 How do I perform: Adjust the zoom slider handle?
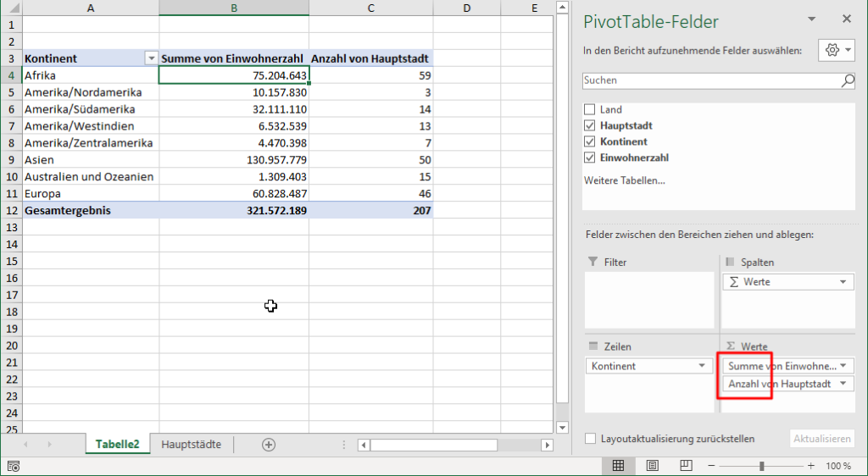(762, 466)
